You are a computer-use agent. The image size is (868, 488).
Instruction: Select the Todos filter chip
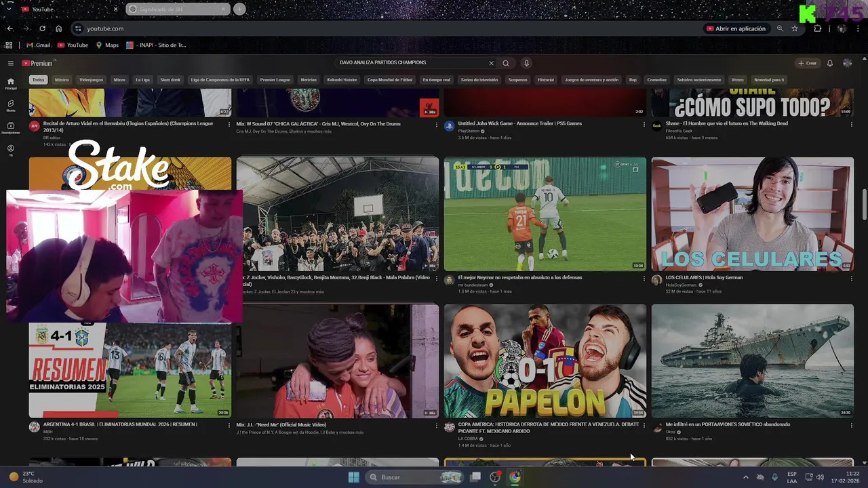38,80
